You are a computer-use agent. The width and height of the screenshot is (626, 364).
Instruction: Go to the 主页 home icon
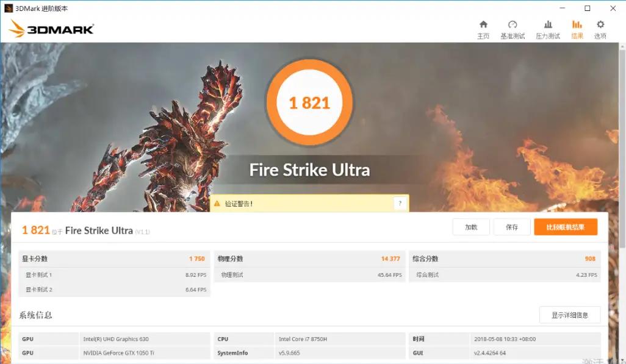click(x=483, y=25)
